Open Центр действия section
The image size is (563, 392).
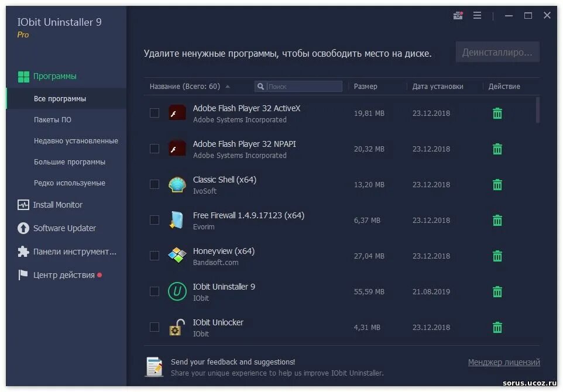point(64,275)
